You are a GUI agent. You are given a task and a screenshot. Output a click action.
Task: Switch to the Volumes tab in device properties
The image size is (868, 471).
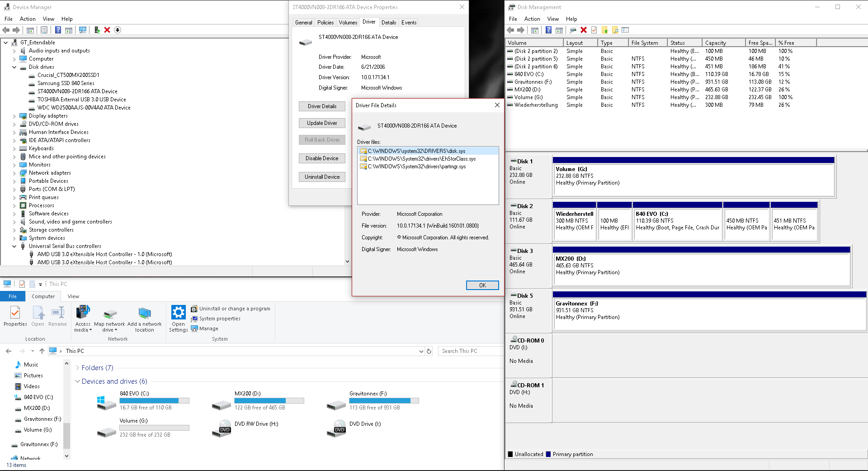tap(348, 23)
